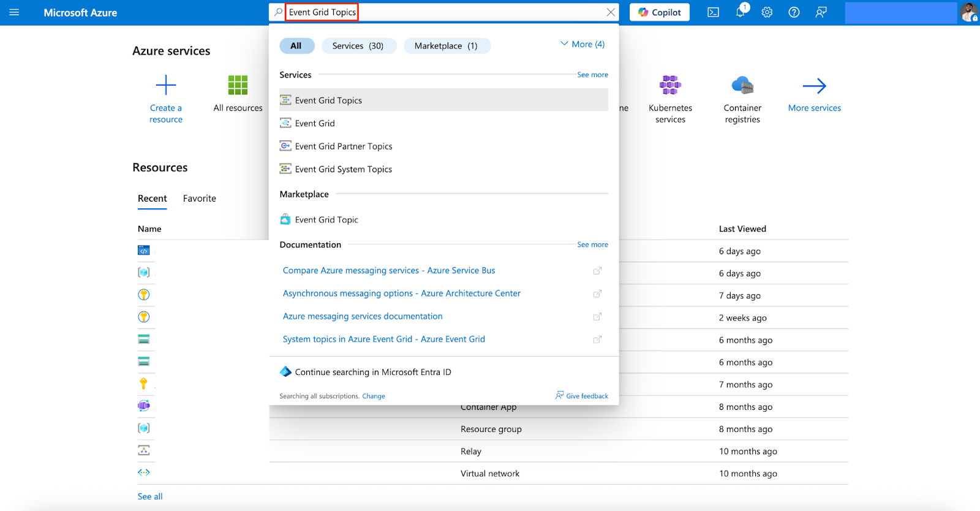Image resolution: width=980 pixels, height=511 pixels.
Task: Click the Last Viewed column header
Action: click(x=742, y=229)
